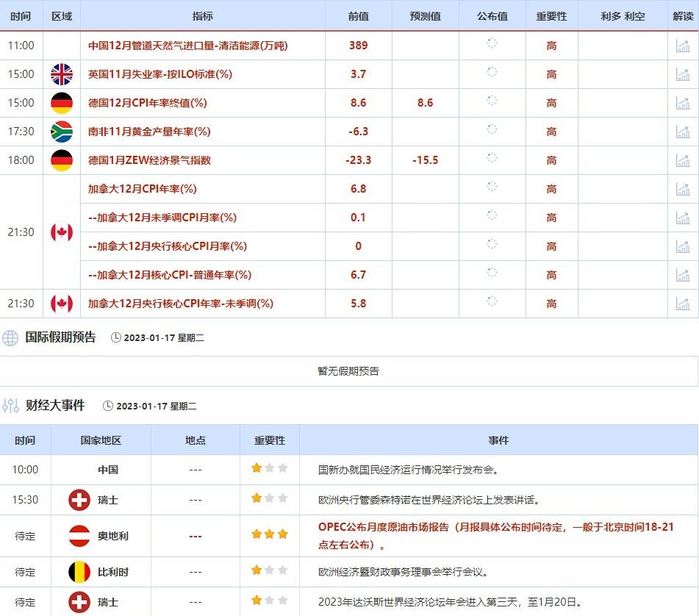Click the clock icon next to 国际假期预告 date
Image resolution: width=699 pixels, height=616 pixels.
[x=116, y=338]
